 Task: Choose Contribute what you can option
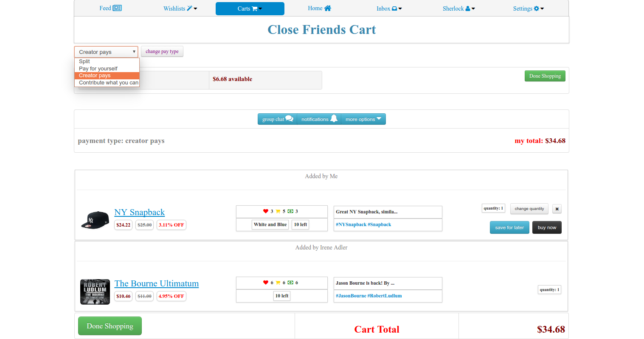(108, 83)
